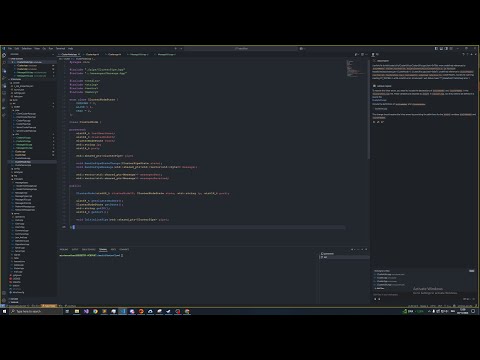Screen dimensions: 480x360
Task: Switch to the Debug Console panel tab
Action: point(89,249)
